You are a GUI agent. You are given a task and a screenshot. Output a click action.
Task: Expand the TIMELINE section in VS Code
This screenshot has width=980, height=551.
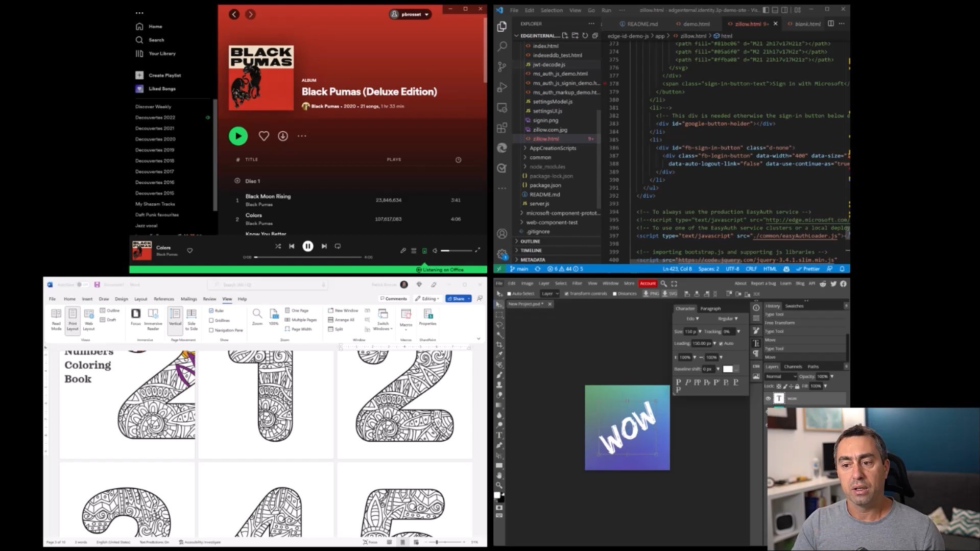[x=531, y=250]
